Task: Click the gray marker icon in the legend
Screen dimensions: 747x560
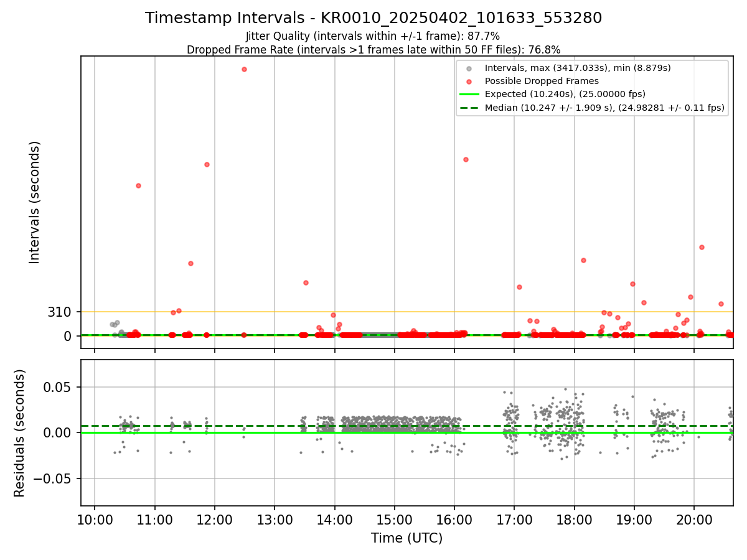Action: click(x=469, y=68)
